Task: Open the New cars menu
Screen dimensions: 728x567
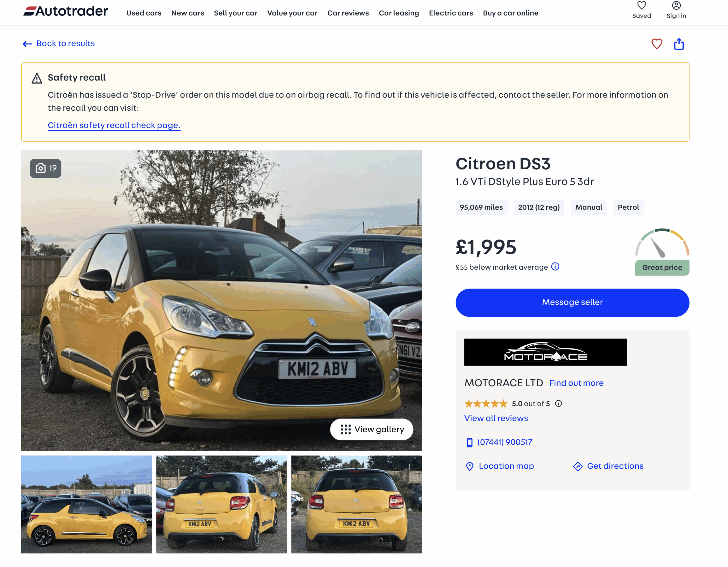Action: click(x=188, y=13)
